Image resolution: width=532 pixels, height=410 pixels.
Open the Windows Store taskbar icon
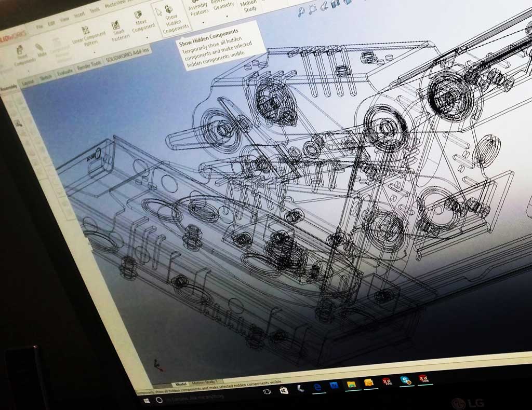point(284,390)
